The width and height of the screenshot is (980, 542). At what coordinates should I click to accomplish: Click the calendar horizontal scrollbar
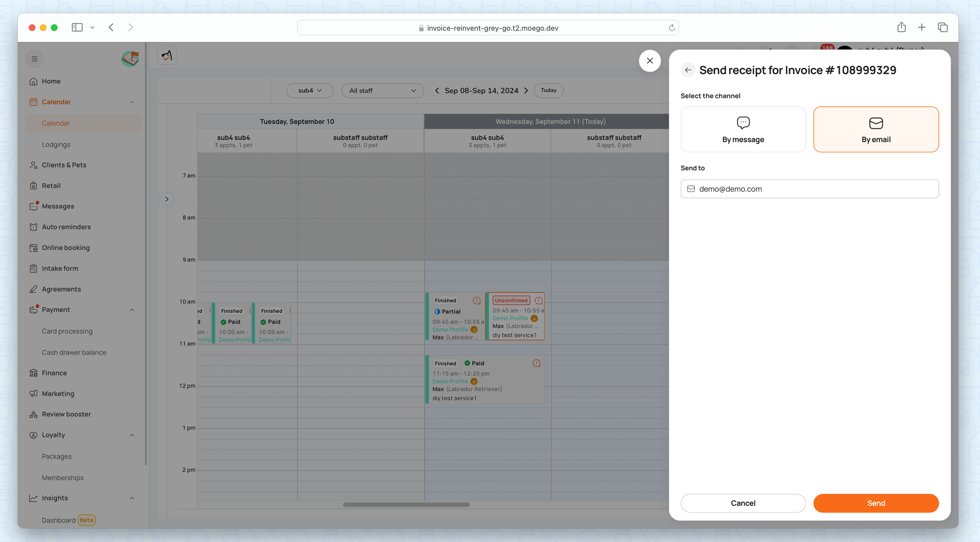(406, 504)
